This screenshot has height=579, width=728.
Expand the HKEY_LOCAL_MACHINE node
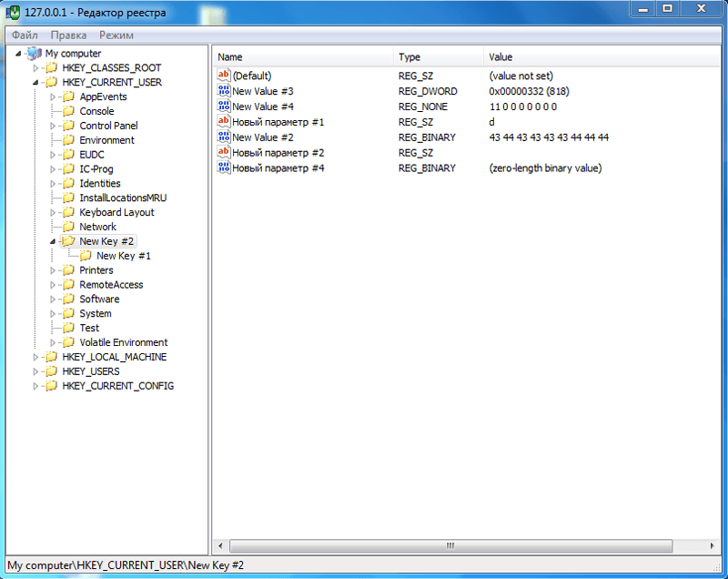click(35, 357)
